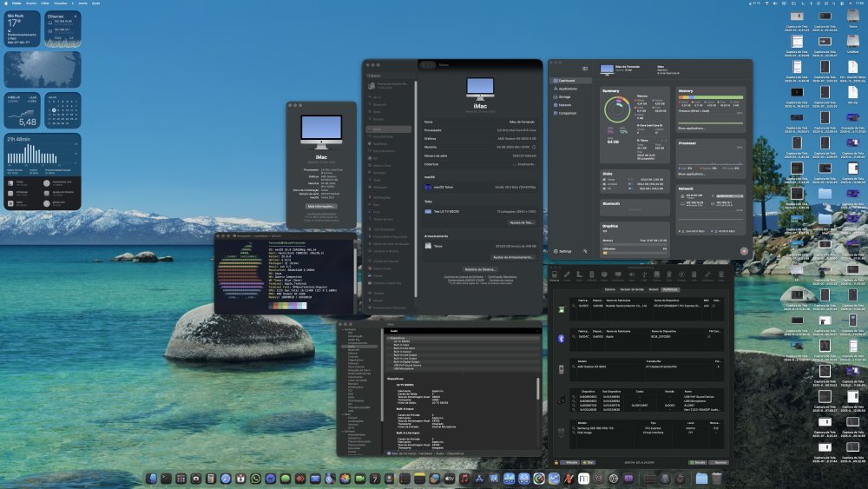Viewport: 868px width, 489px height.
Task: Launch Terminal from the Dock
Action: pos(166,479)
